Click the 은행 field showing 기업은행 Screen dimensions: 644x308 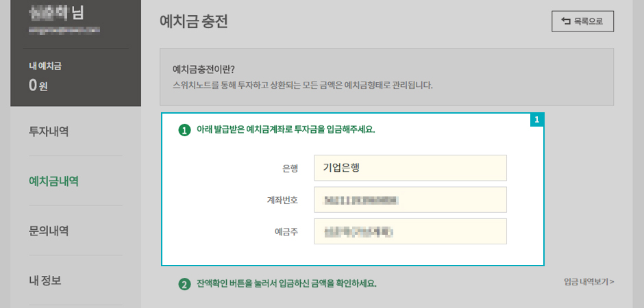click(410, 168)
